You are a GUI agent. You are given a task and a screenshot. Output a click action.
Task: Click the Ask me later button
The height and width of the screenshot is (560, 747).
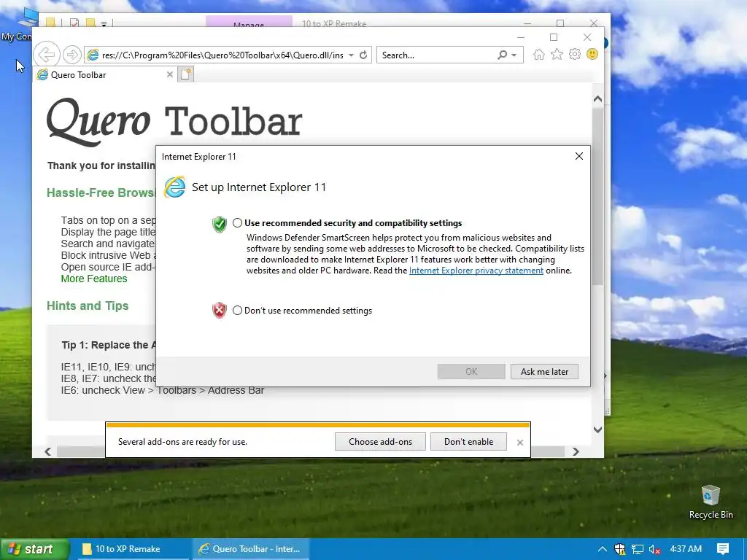coord(544,371)
